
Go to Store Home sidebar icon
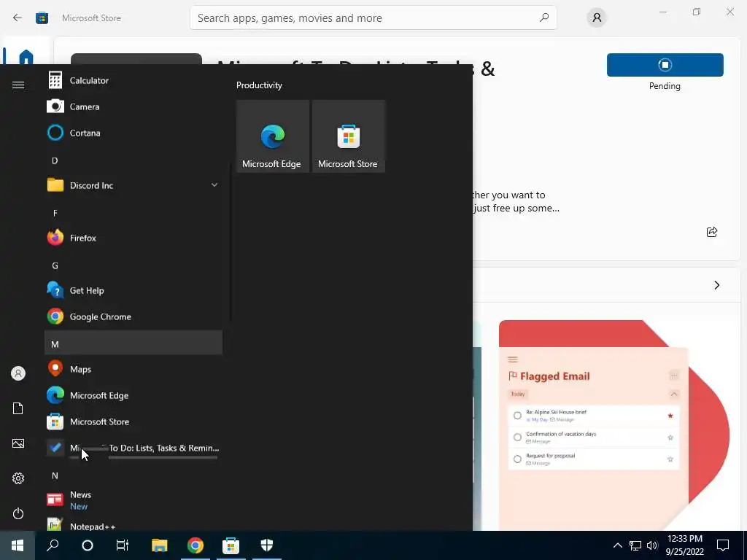pos(26,57)
